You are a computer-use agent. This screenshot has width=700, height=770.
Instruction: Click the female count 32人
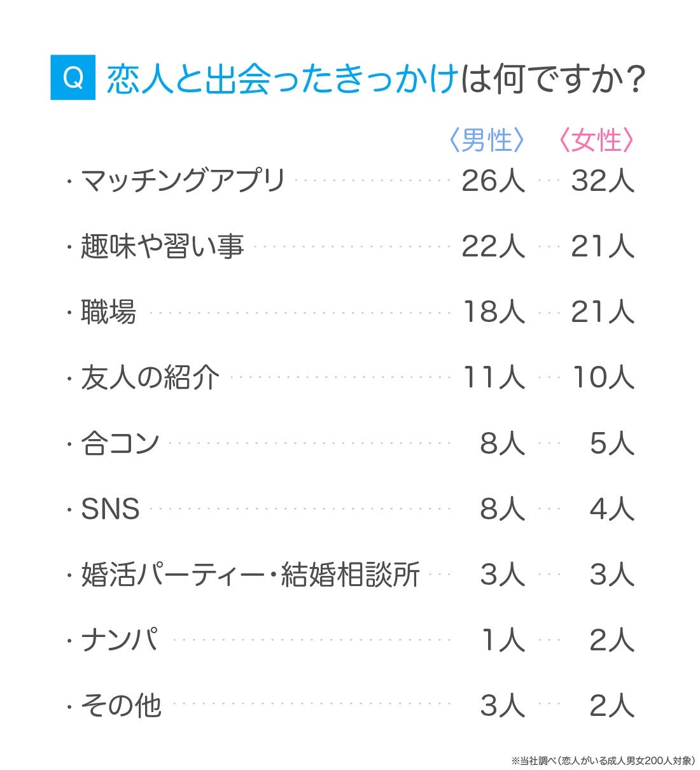pyautogui.click(x=603, y=181)
